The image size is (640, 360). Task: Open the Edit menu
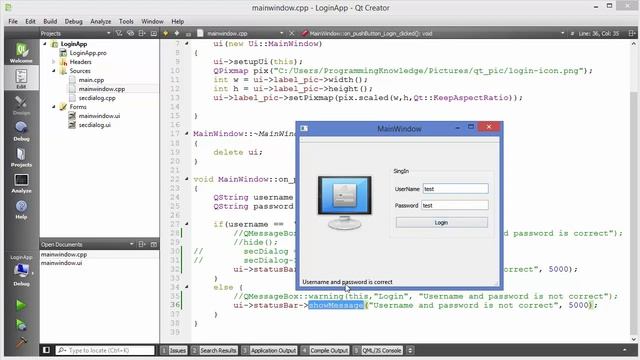click(30, 21)
